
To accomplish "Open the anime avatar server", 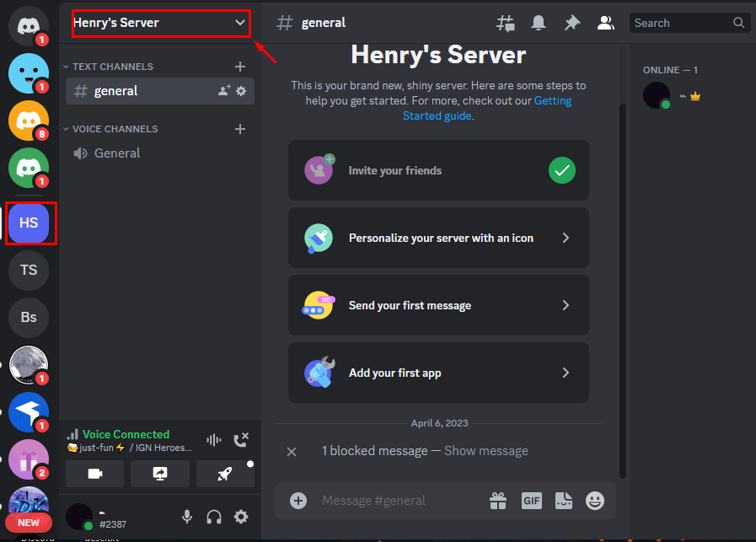I will (29, 365).
